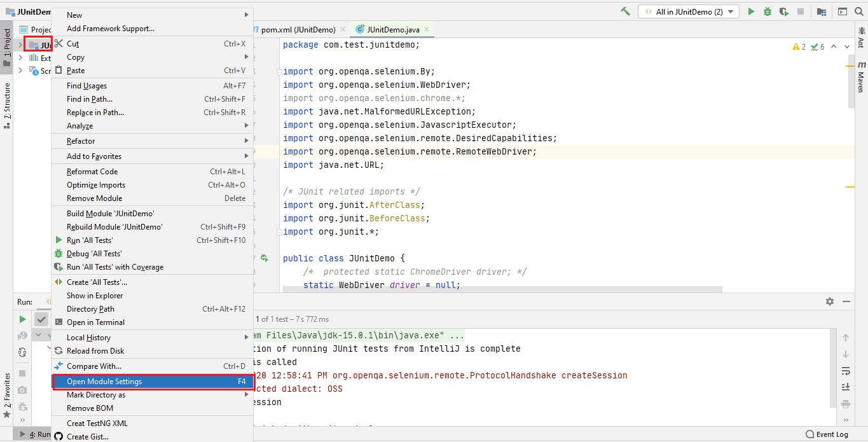Click the green hammer Build Project icon

(626, 11)
